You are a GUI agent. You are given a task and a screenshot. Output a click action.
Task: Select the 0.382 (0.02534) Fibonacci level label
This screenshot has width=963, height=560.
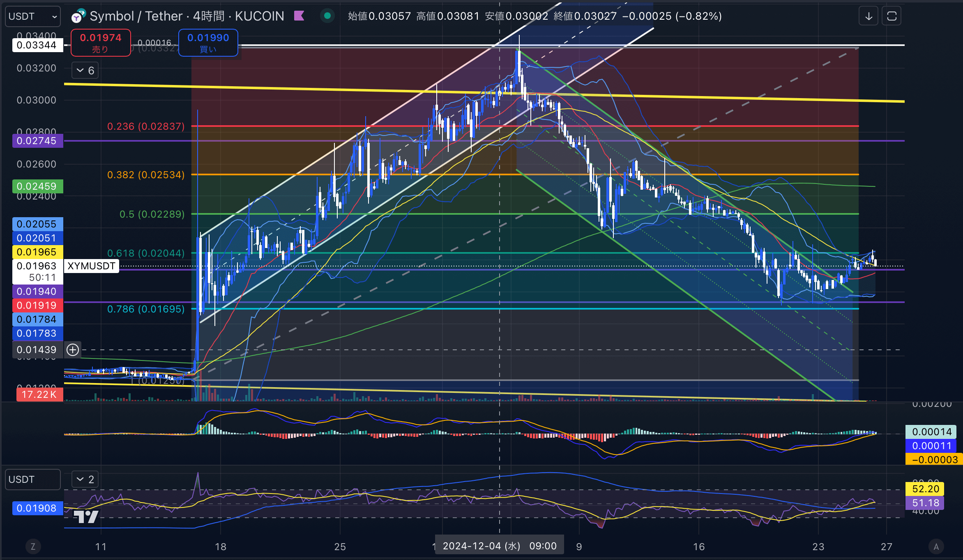(x=146, y=175)
